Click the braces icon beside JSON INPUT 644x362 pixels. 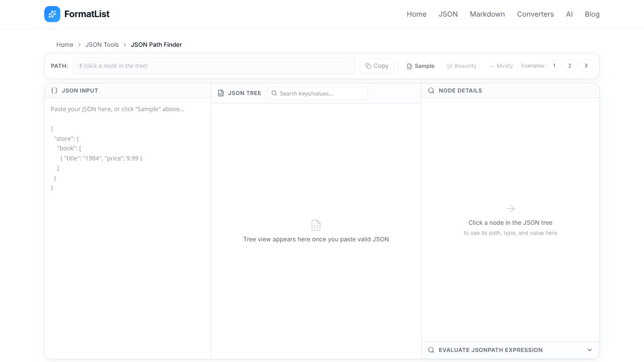(x=54, y=90)
